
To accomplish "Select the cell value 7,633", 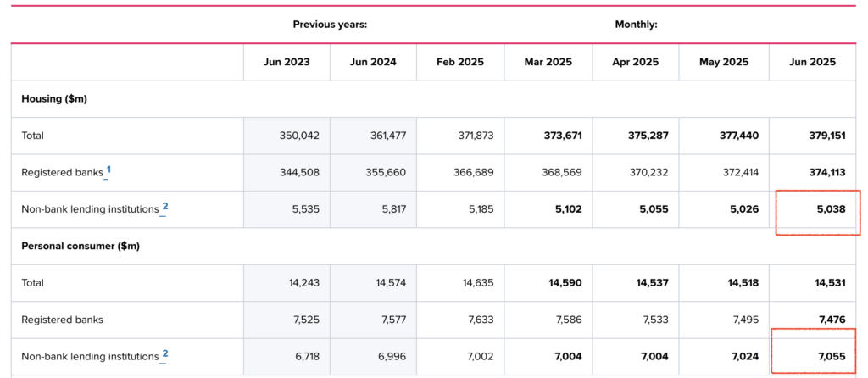I will pyautogui.click(x=481, y=320).
